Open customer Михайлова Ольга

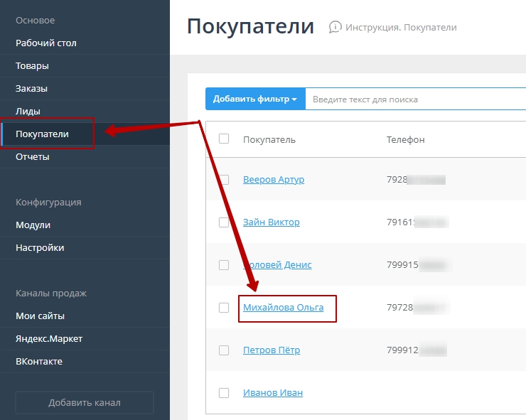pyautogui.click(x=283, y=308)
